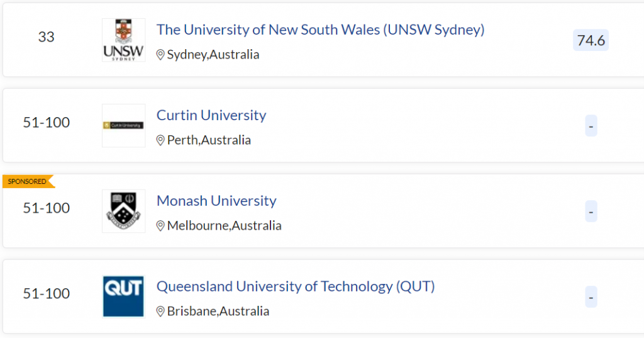Open the Monash University link

(216, 201)
